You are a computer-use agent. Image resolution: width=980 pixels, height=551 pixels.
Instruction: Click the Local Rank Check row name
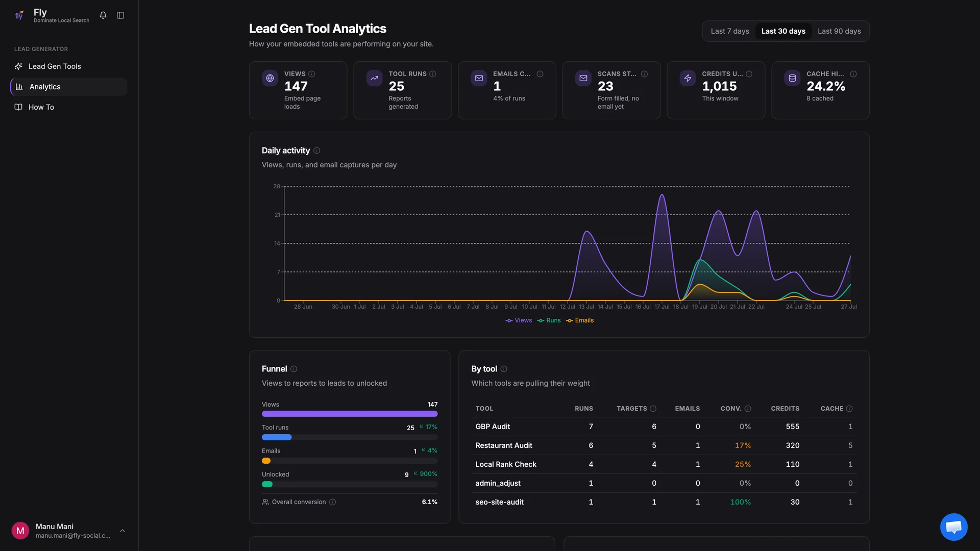(x=506, y=464)
